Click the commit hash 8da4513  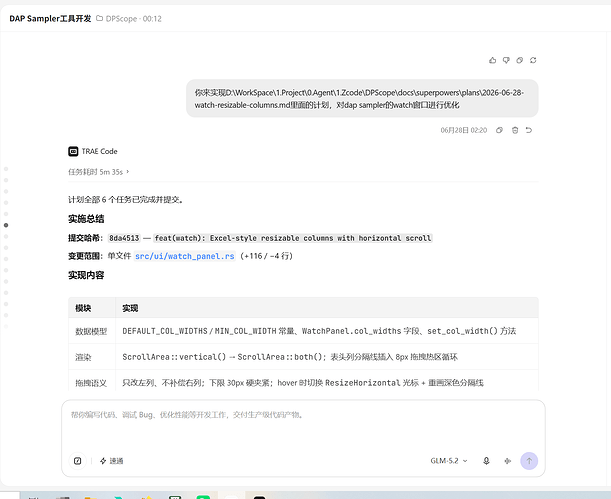click(x=124, y=238)
